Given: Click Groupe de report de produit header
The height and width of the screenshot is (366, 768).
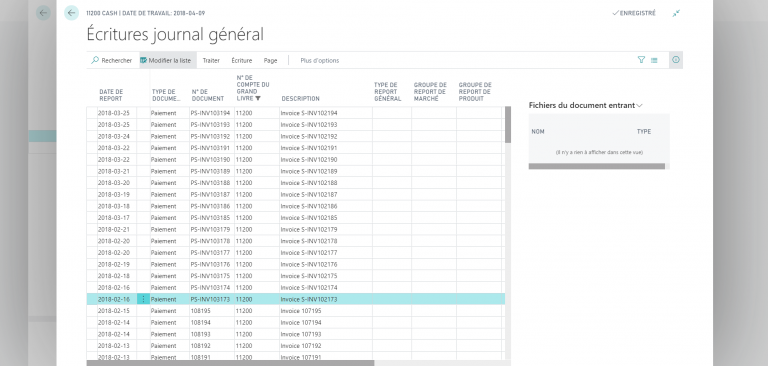Looking at the screenshot, I should tap(475, 92).
